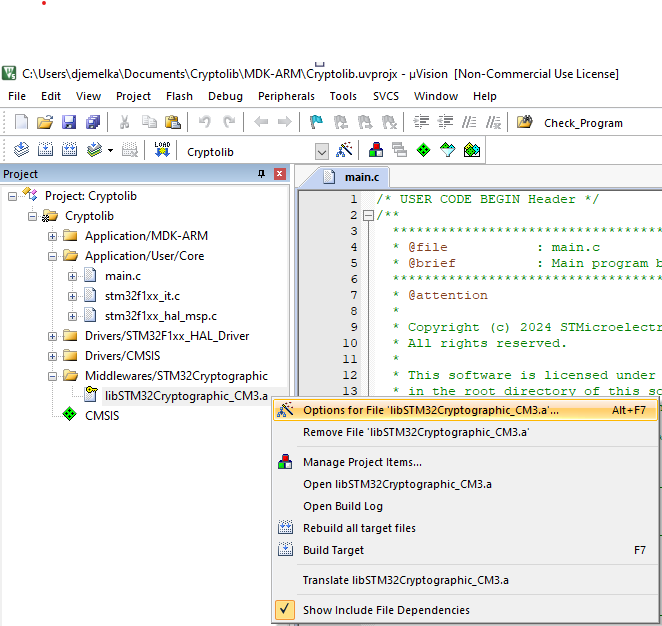The width and height of the screenshot is (662, 626).
Task: Click the New file toolbar icon
Action: [x=21, y=122]
